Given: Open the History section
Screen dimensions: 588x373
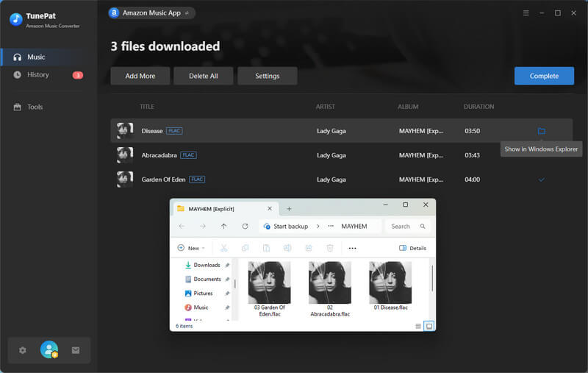Looking at the screenshot, I should pyautogui.click(x=37, y=75).
